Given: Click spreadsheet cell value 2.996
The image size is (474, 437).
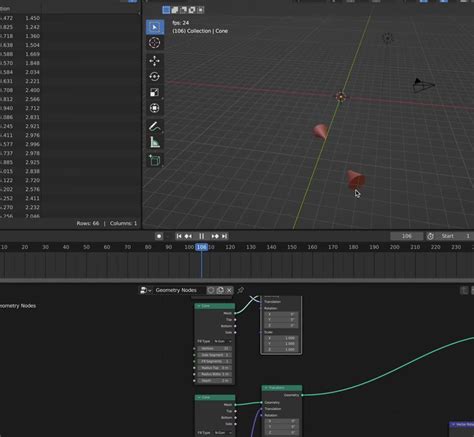Looking at the screenshot, I should pos(32,144).
